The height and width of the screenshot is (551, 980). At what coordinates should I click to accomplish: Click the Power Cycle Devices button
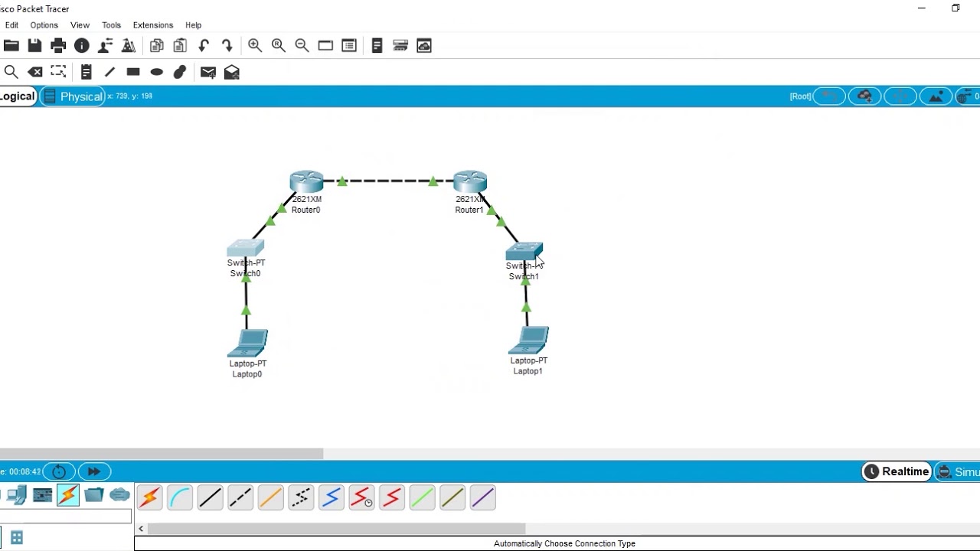pyautogui.click(x=59, y=471)
